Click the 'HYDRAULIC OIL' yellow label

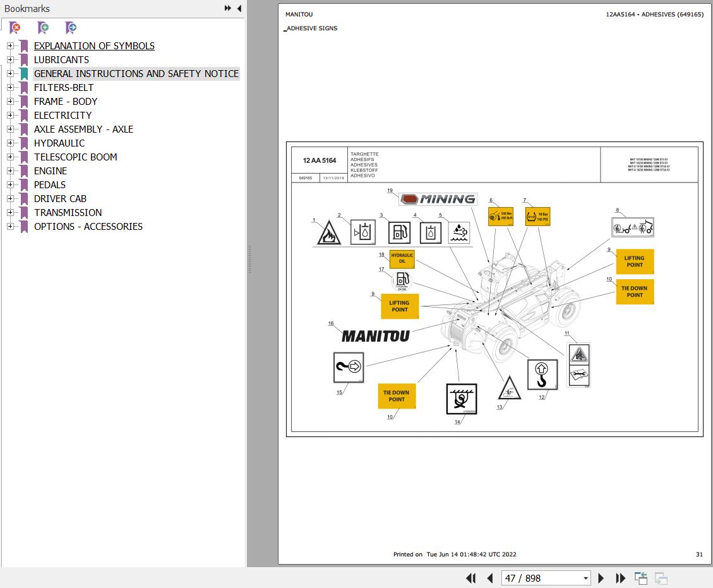pos(402,258)
